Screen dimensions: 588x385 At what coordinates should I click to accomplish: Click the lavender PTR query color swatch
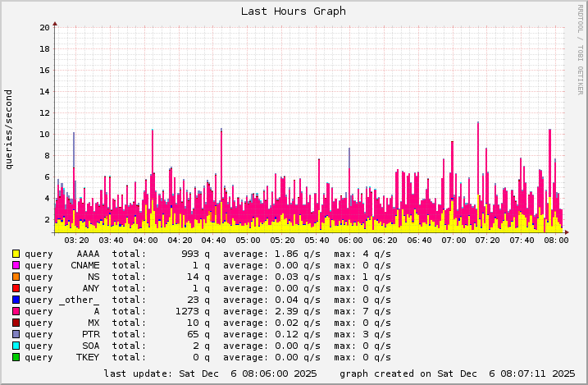16,334
